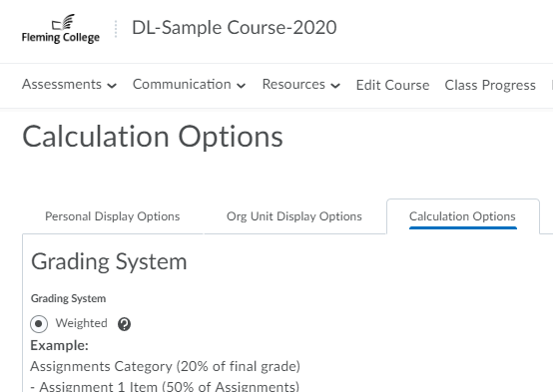Expand the Assessments menu
Viewport: 553px width, 392px height.
point(69,85)
